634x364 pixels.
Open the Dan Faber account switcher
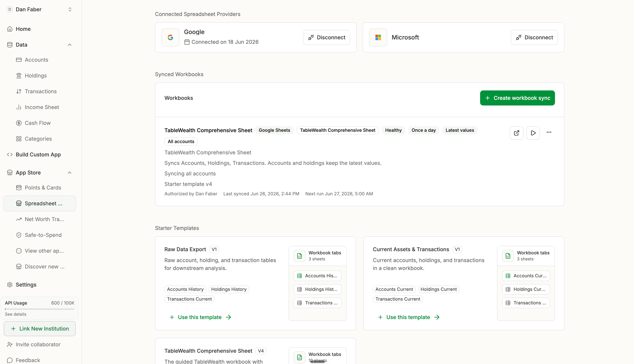pos(40,10)
